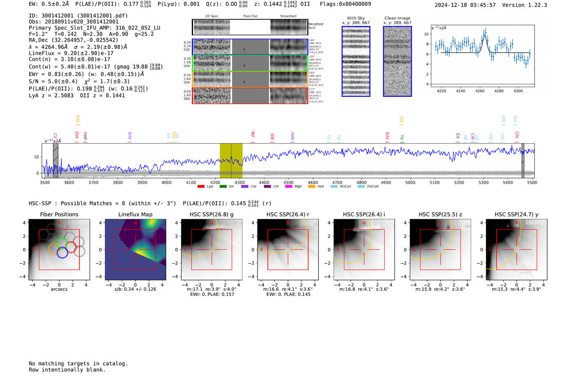
Task: Click the red Lyα legend swatch
Action: [x=201, y=186]
